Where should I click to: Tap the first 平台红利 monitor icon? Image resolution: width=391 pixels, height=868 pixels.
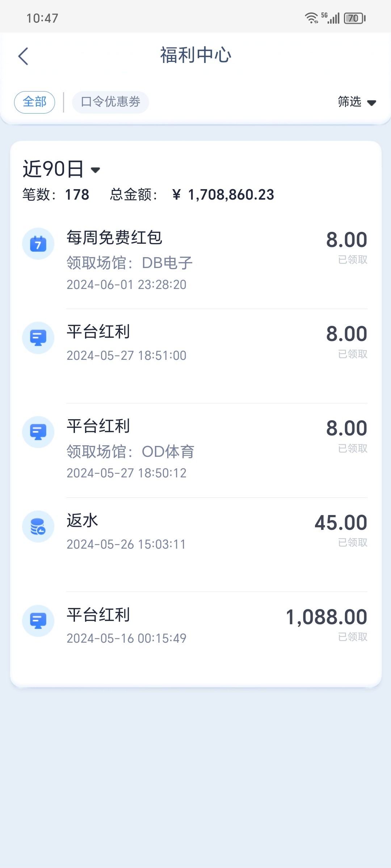38,338
